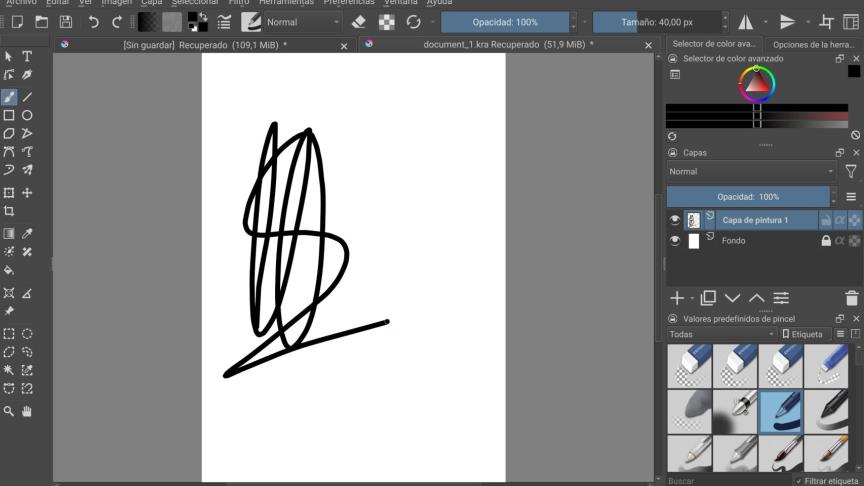This screenshot has height=486, width=864.
Task: Select the highlighted blue ink pen preset
Action: click(x=781, y=411)
